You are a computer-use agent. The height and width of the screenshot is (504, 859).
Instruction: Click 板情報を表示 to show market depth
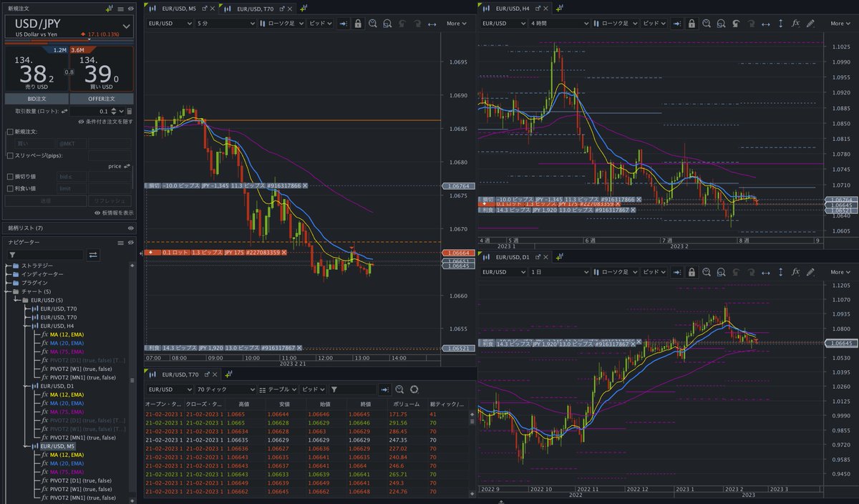113,213
